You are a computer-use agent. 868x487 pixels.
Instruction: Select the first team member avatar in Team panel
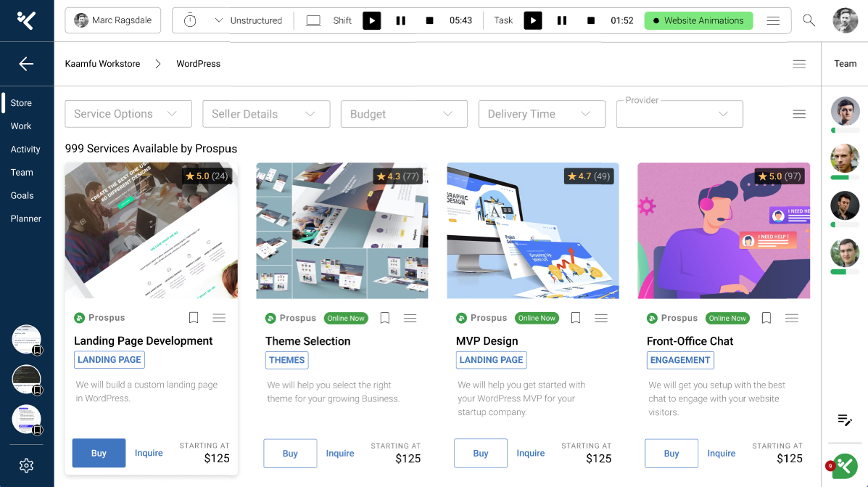(x=845, y=111)
